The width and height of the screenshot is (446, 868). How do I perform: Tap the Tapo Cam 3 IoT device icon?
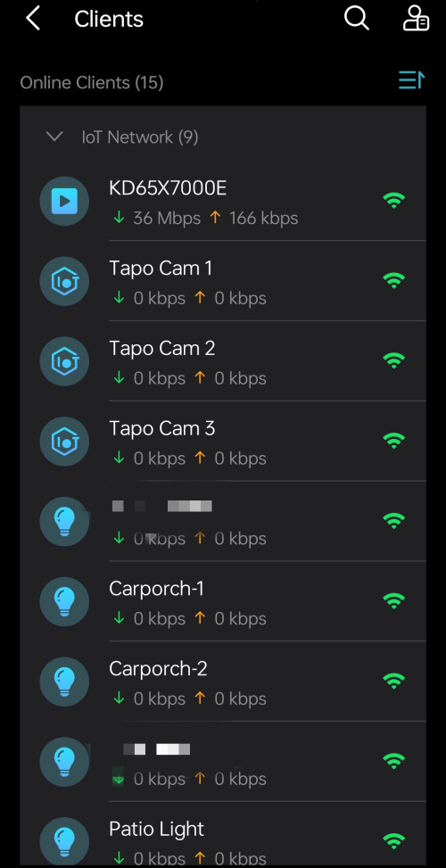click(x=64, y=442)
